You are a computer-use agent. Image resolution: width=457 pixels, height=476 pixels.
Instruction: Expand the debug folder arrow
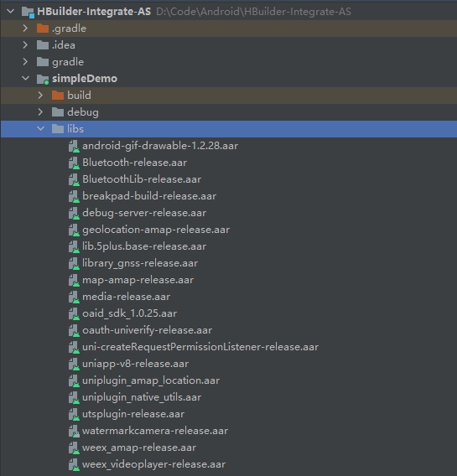(40, 112)
